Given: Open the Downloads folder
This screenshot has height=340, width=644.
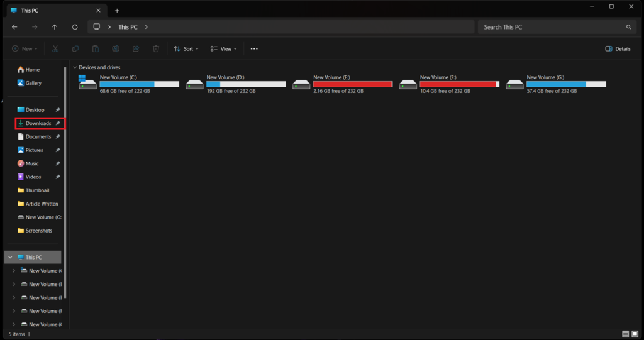Looking at the screenshot, I should (x=38, y=123).
